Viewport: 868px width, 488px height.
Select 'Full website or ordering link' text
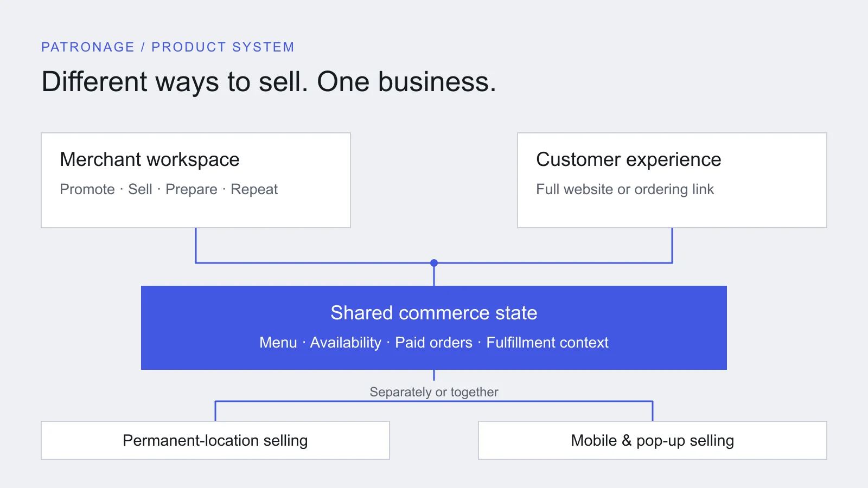(x=625, y=189)
